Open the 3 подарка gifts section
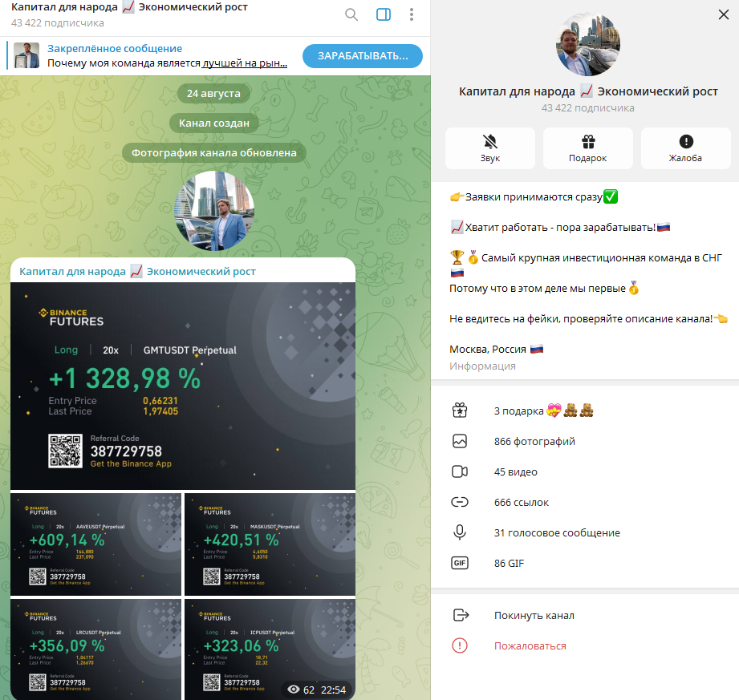Viewport: 739px width, 700px height. click(x=585, y=411)
